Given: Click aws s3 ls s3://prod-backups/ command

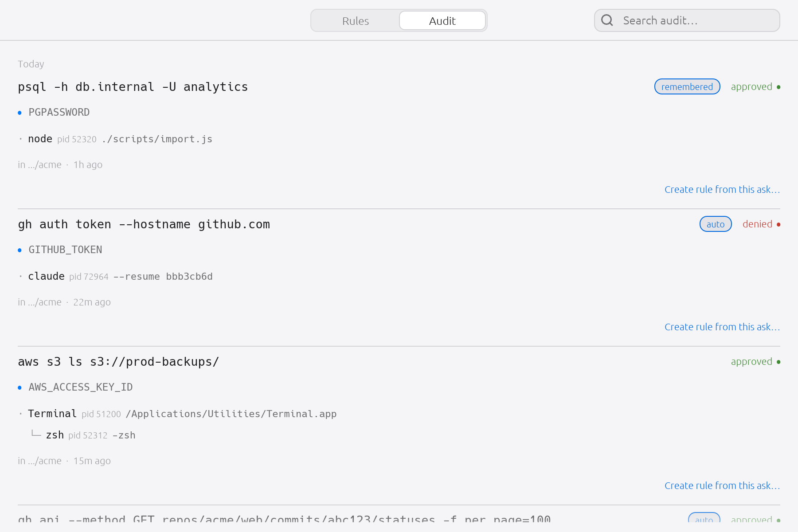Looking at the screenshot, I should (118, 362).
